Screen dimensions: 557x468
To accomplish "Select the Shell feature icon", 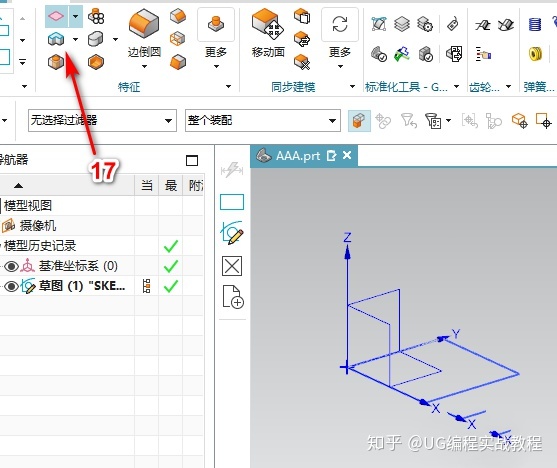I will [x=96, y=62].
